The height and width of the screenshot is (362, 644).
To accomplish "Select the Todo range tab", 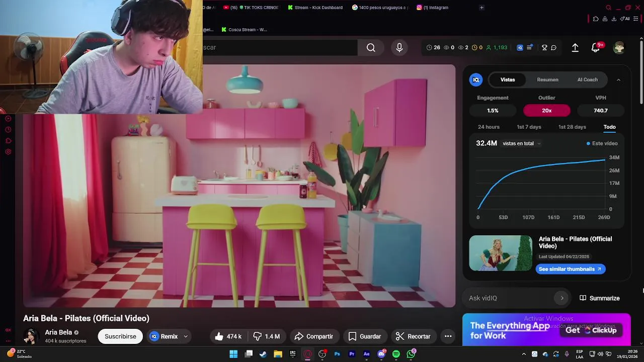I will pyautogui.click(x=609, y=127).
